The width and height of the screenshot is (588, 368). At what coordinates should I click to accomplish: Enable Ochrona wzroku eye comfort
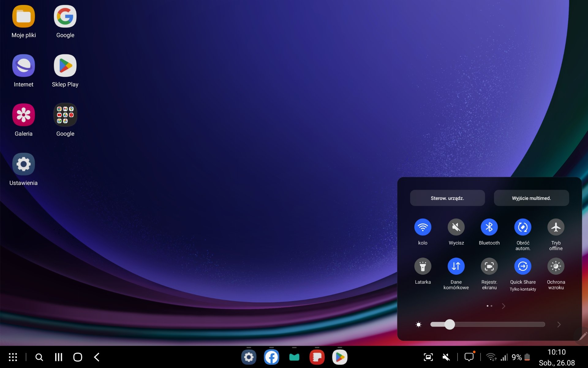click(x=556, y=266)
